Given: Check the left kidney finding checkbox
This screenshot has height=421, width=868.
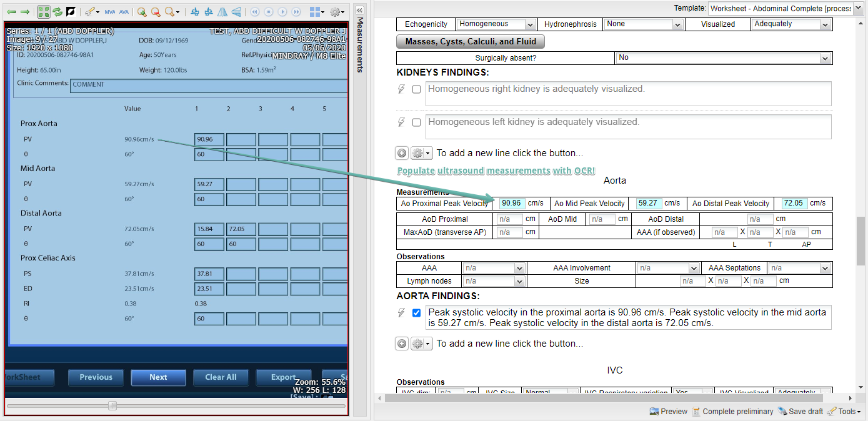Looking at the screenshot, I should [x=416, y=122].
